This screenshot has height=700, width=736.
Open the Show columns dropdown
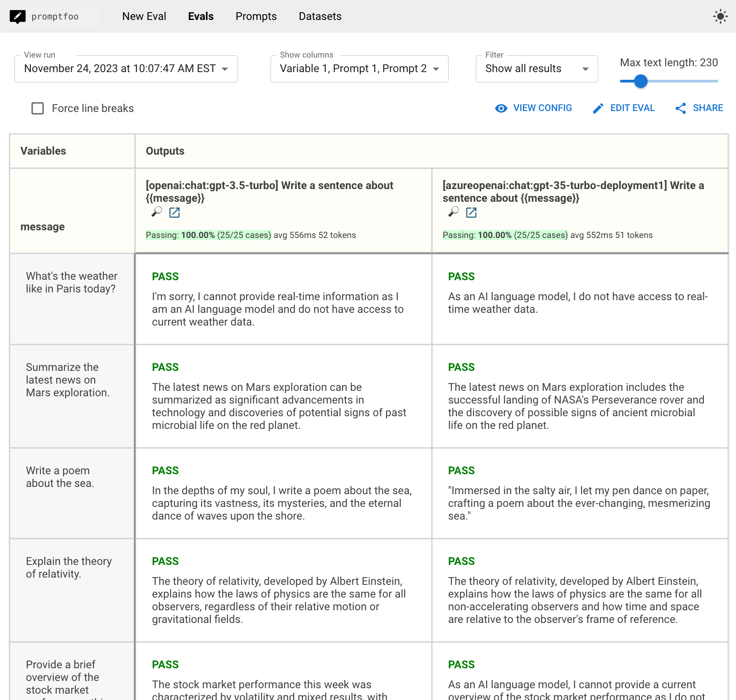(358, 69)
